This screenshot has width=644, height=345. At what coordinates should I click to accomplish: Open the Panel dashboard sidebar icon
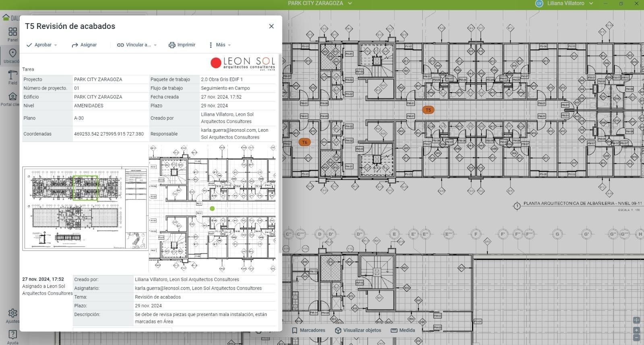click(12, 32)
